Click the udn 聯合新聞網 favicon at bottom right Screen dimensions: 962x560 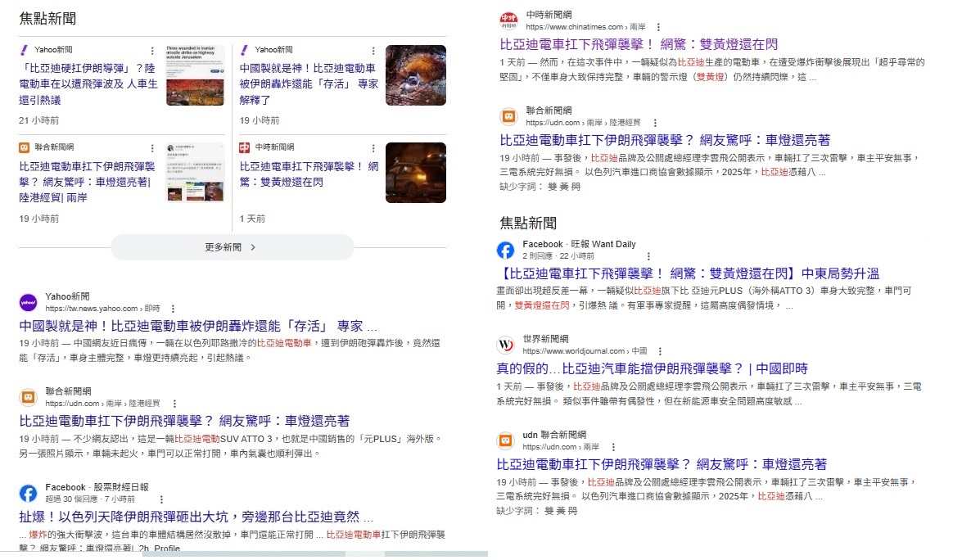pos(505,440)
